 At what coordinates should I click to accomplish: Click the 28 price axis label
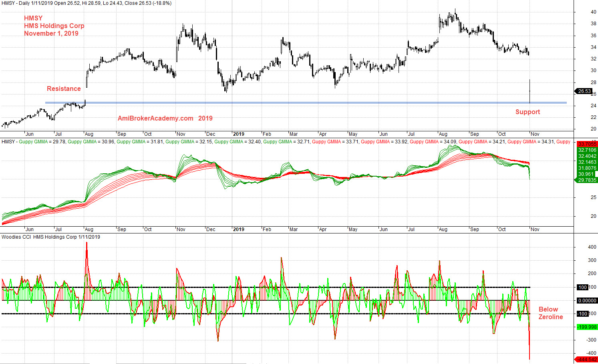coord(593,82)
